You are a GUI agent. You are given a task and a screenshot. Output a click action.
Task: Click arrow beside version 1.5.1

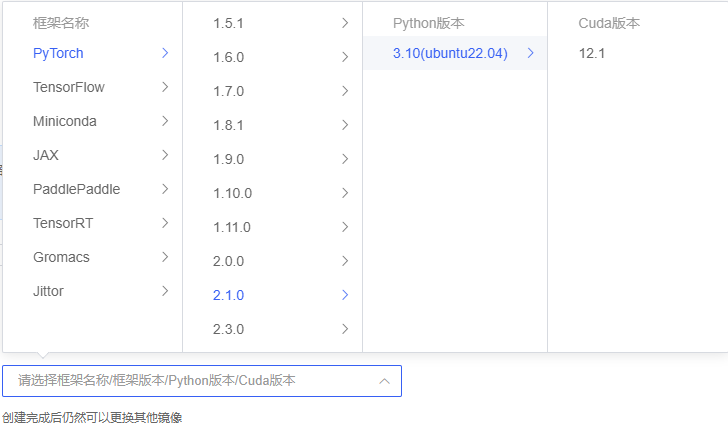[x=345, y=23]
